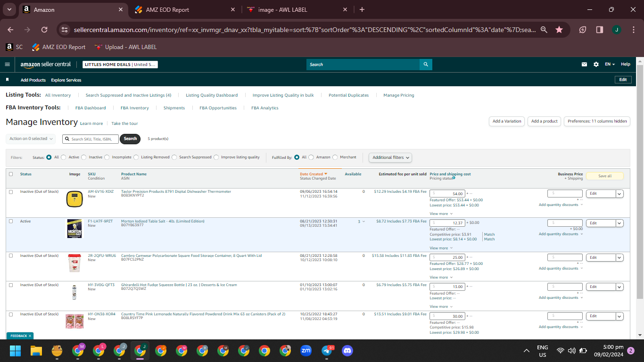Open the Chrome side panel icon

[x=600, y=30]
